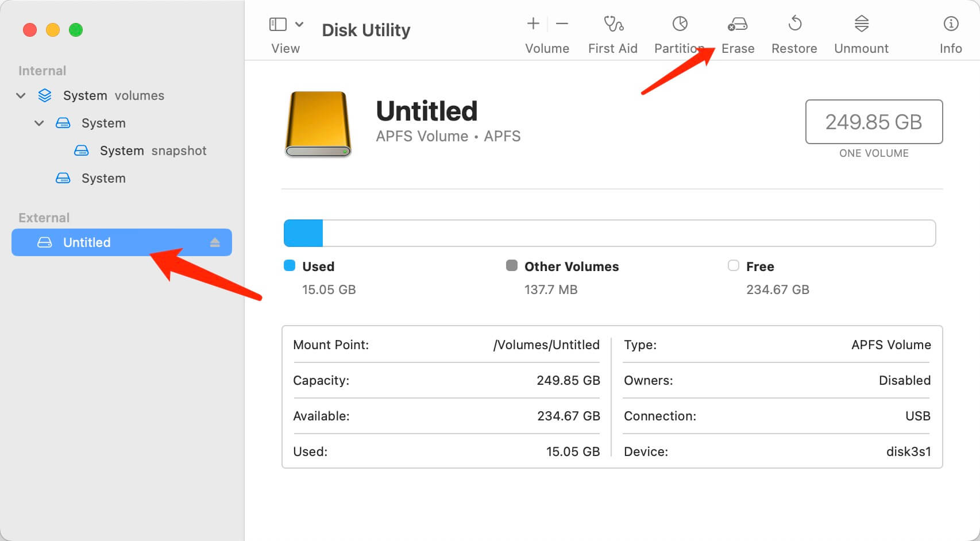The image size is (980, 541).
Task: Click the 137.7 MB Other Volumes value
Action: pos(551,289)
